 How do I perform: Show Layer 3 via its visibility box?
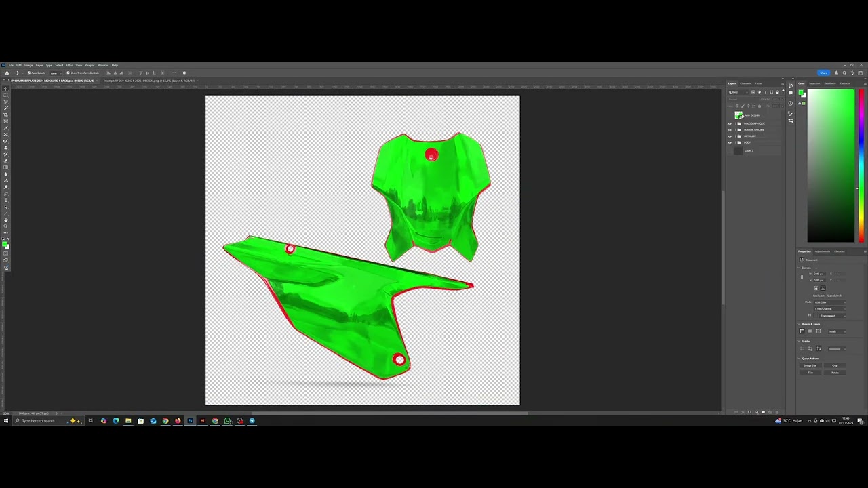[730, 150]
